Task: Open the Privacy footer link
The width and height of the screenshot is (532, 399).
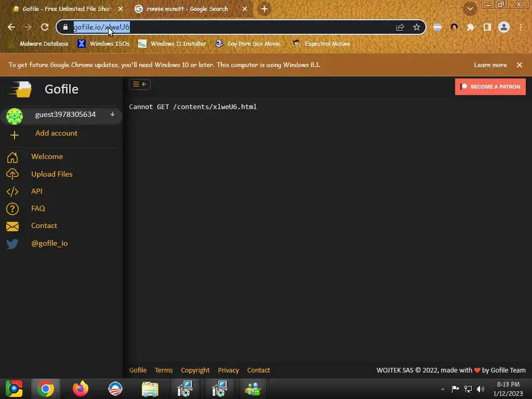Action: click(x=229, y=370)
